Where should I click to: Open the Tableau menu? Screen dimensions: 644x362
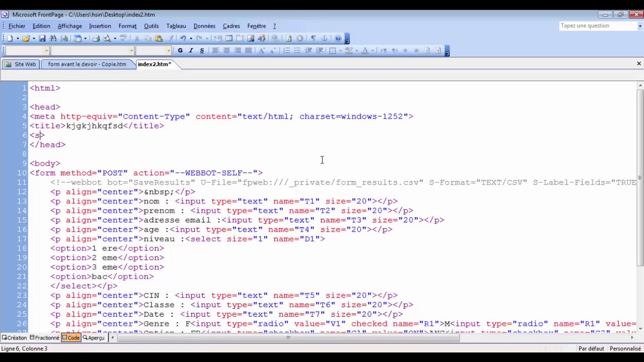point(176,26)
